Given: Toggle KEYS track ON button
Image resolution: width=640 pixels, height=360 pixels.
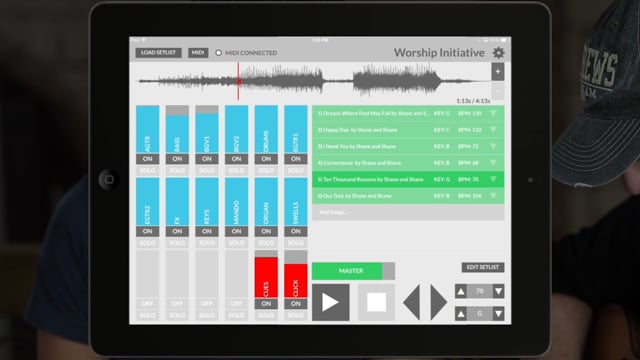Looking at the screenshot, I should [207, 231].
